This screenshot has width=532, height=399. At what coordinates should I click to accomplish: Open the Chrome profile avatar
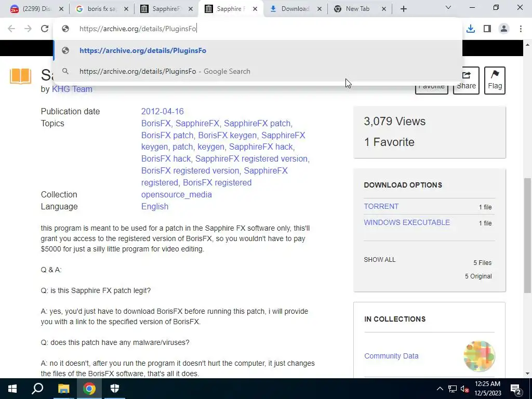504,29
